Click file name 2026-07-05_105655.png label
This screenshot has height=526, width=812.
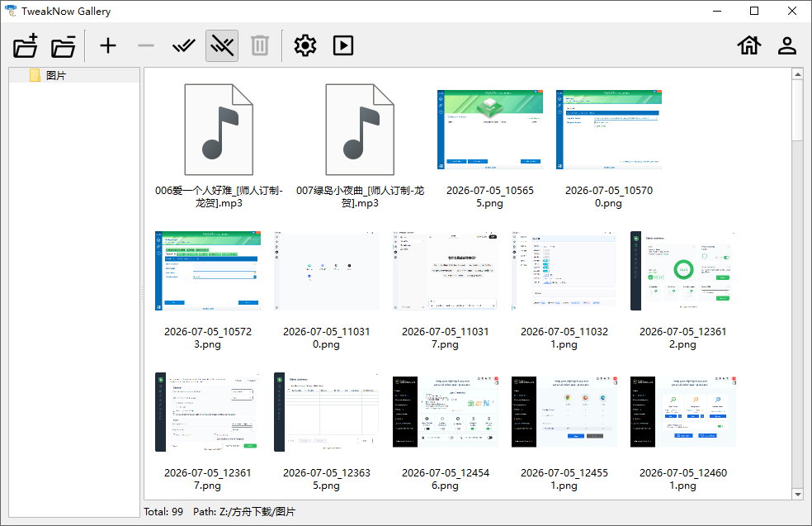[x=490, y=197]
